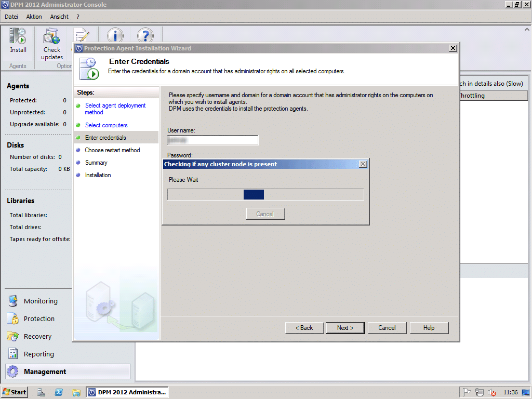
Task: Click the notepad pencil options icon
Action: click(82, 35)
